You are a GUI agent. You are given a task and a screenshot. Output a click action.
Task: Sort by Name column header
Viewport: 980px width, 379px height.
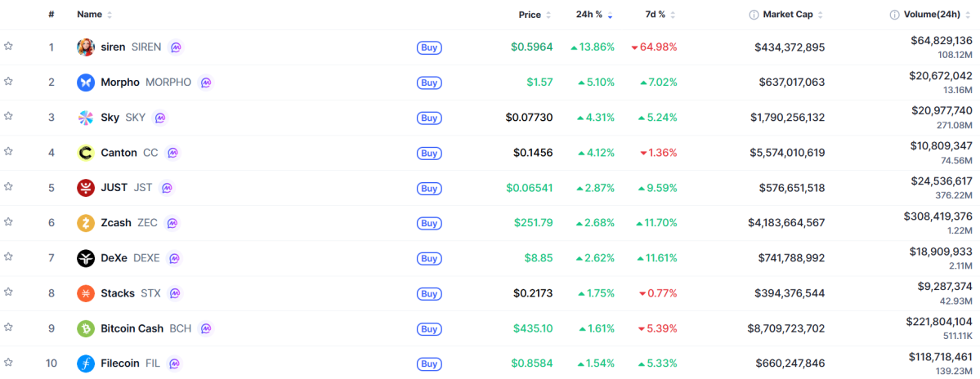(94, 15)
